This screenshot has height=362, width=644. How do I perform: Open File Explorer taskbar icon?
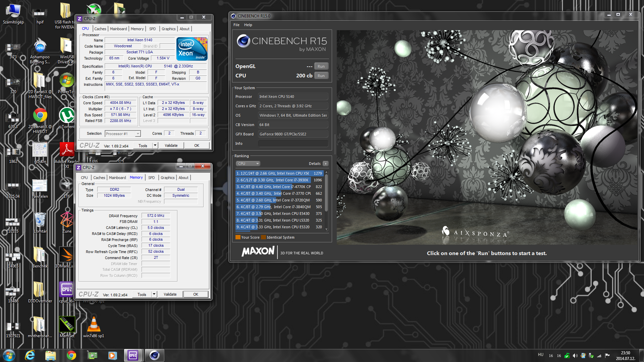click(x=51, y=355)
